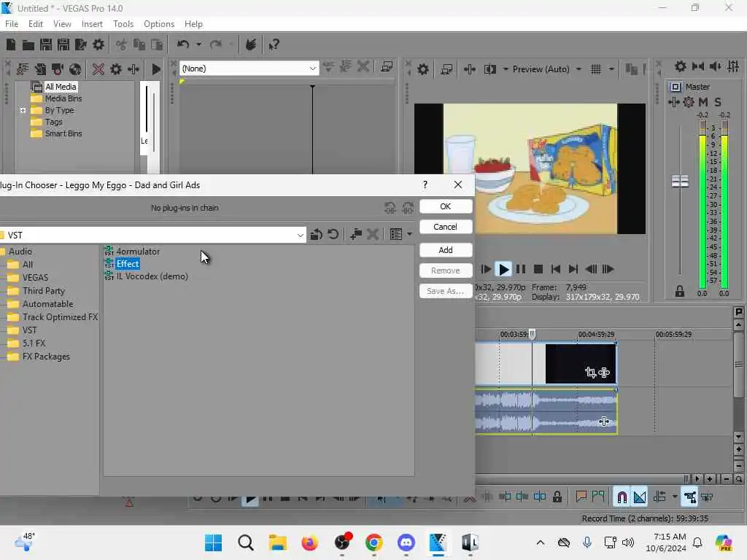This screenshot has width=747, height=560.
Task: Play the video in the preview window
Action: click(x=503, y=269)
